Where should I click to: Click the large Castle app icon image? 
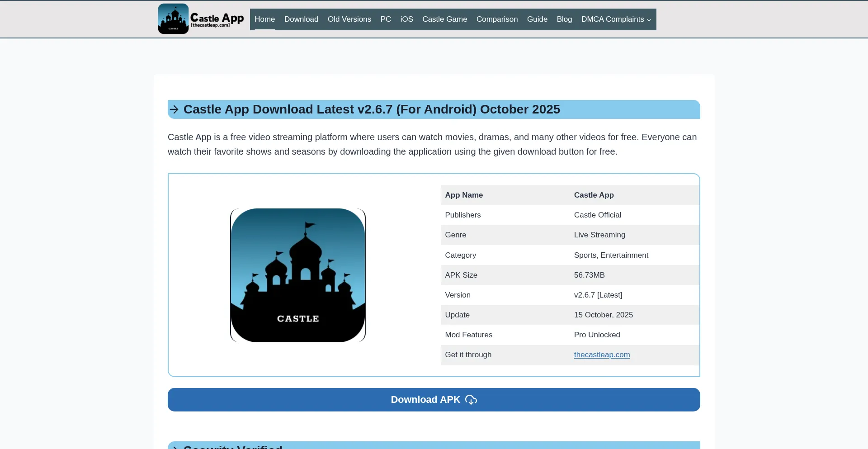coord(298,275)
